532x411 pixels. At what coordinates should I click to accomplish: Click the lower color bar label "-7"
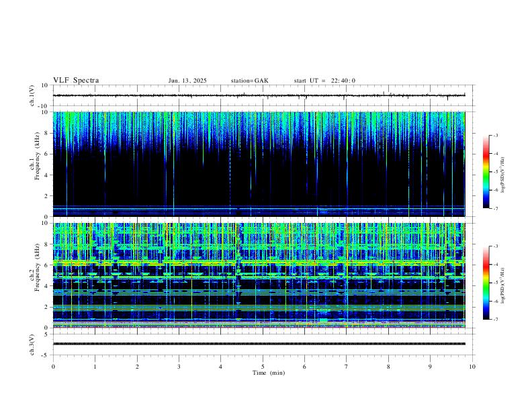495,320
